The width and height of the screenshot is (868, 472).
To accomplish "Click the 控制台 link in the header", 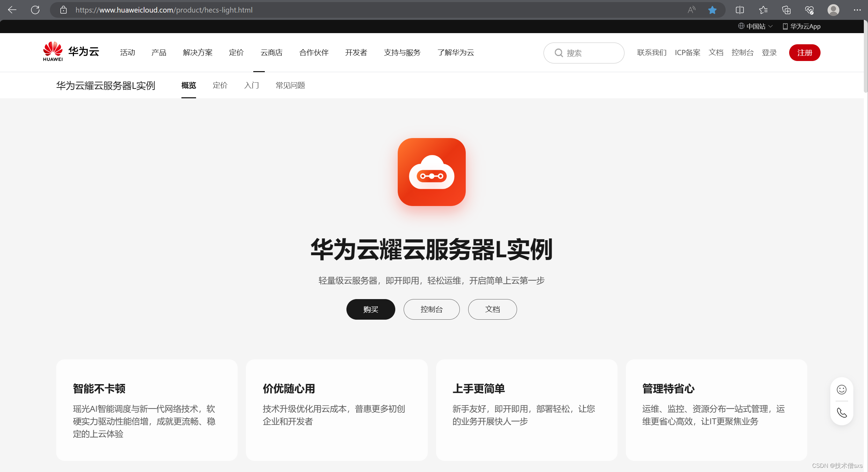I will 742,53.
